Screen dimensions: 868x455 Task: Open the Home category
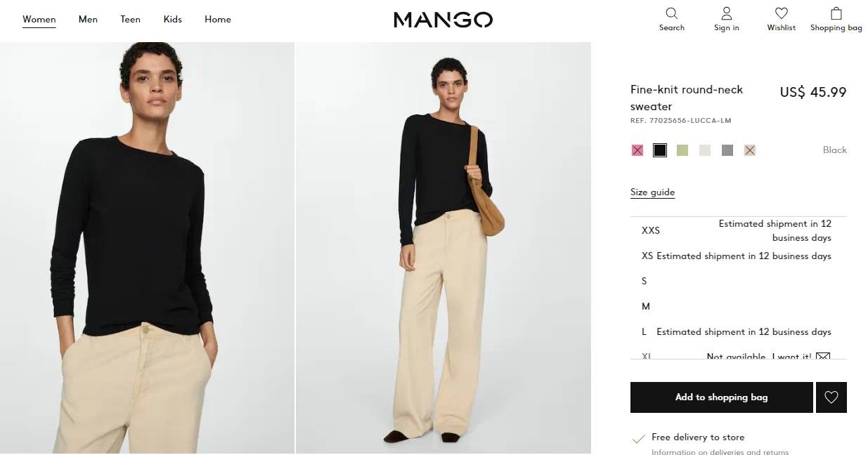(x=218, y=19)
